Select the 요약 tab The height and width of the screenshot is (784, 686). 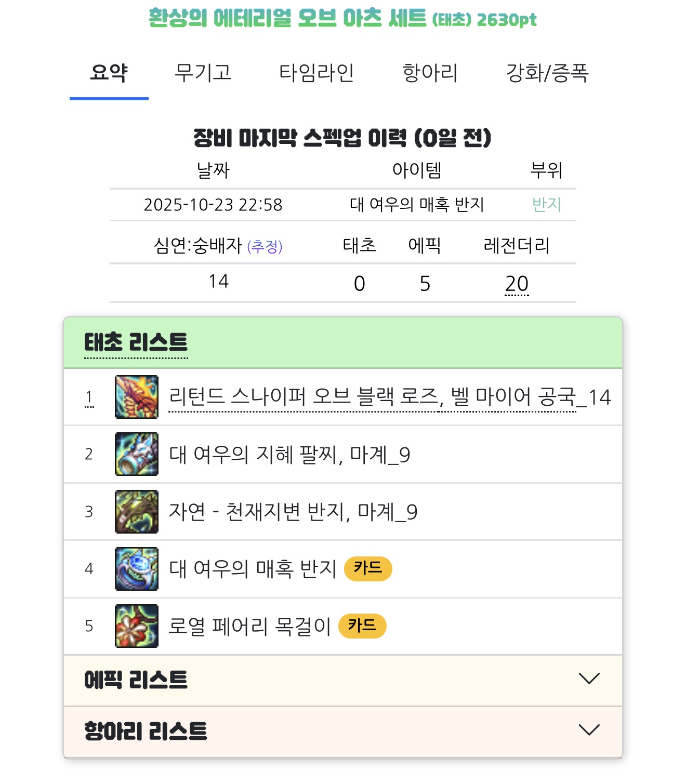click(109, 73)
